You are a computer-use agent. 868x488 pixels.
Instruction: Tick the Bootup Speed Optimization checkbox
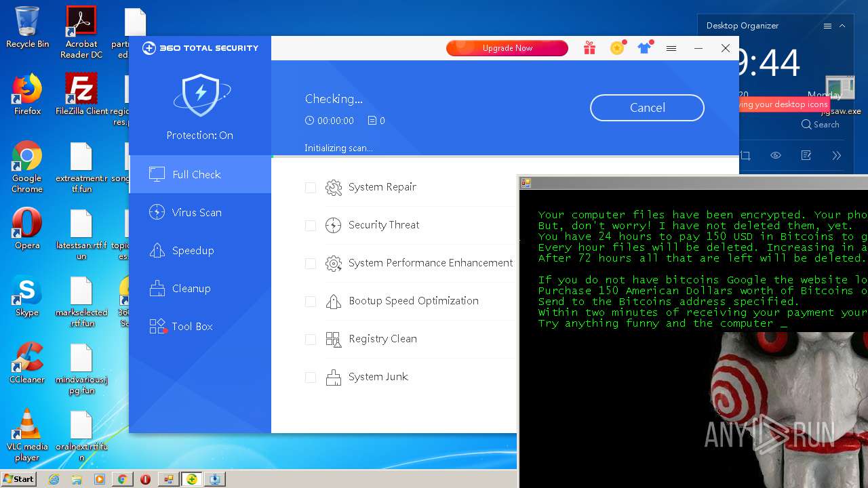(311, 302)
